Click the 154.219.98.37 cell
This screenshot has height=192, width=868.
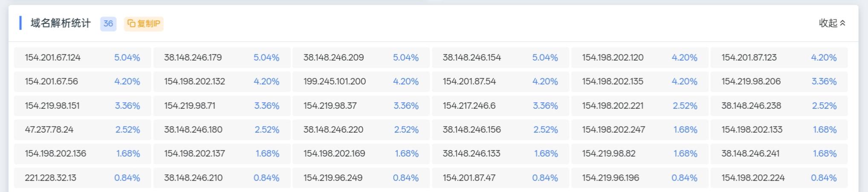click(330, 106)
